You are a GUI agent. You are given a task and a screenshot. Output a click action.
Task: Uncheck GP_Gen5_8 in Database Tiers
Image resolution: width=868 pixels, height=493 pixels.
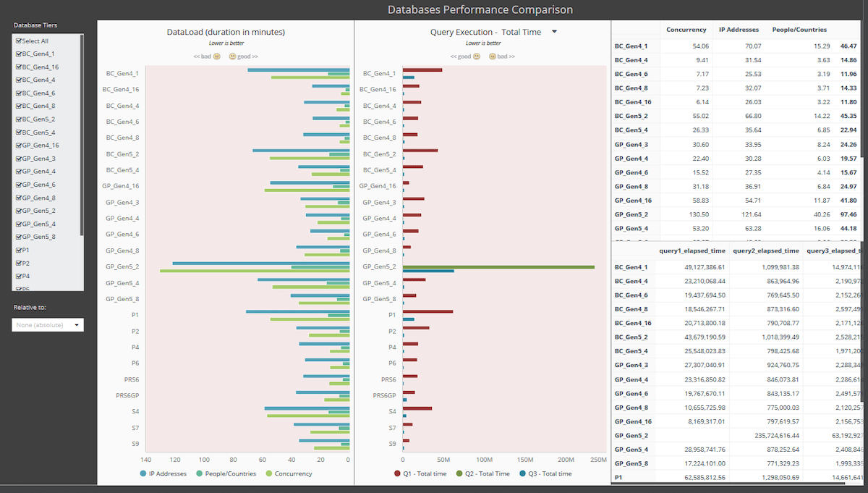[19, 237]
